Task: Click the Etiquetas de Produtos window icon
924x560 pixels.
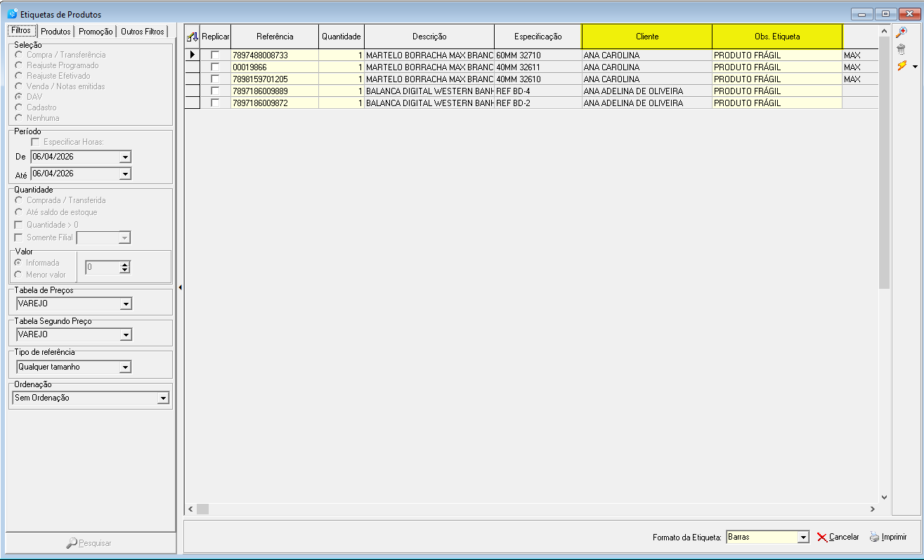Action: coord(12,14)
